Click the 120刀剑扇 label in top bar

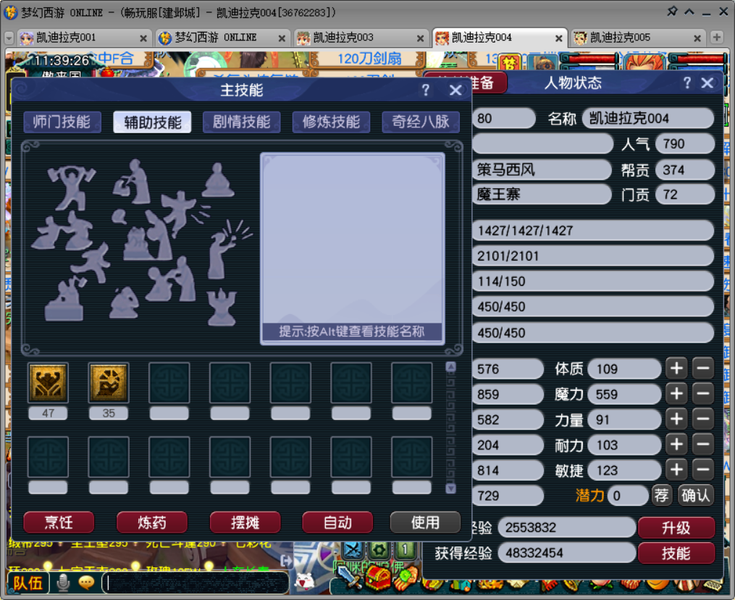(369, 59)
